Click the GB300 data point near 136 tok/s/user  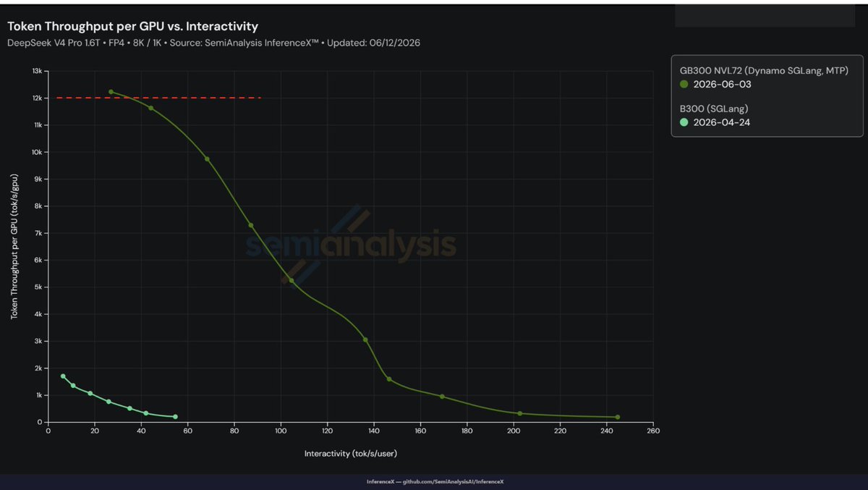click(x=365, y=339)
